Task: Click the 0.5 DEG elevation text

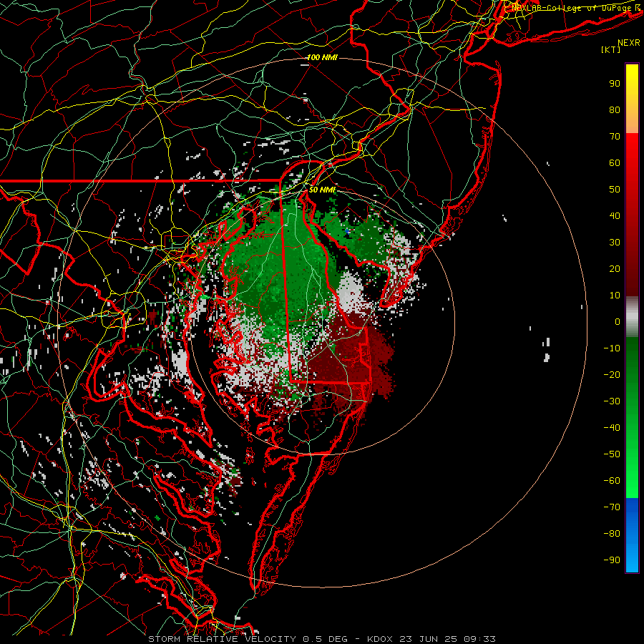Action: pos(325,639)
